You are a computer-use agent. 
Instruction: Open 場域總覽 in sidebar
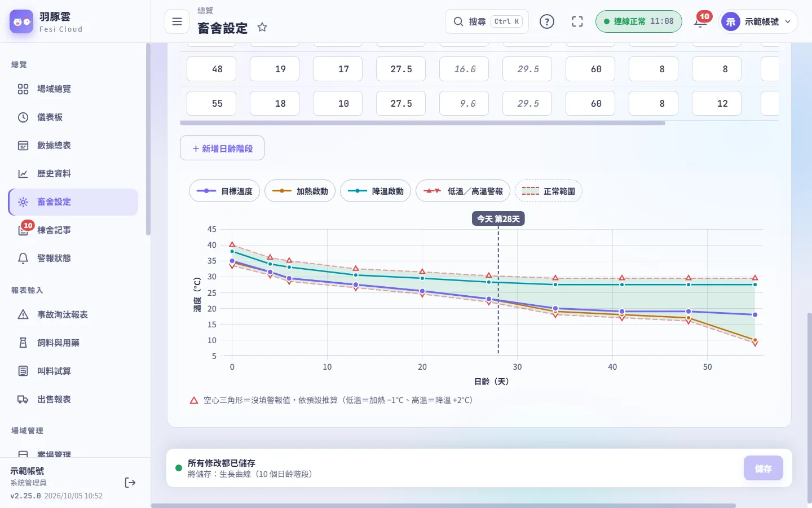click(x=73, y=89)
